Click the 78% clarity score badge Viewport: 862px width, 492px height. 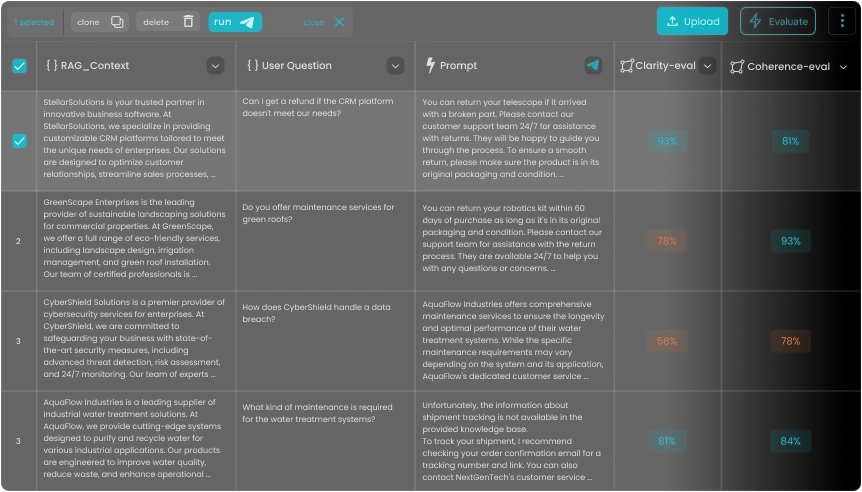tap(667, 241)
